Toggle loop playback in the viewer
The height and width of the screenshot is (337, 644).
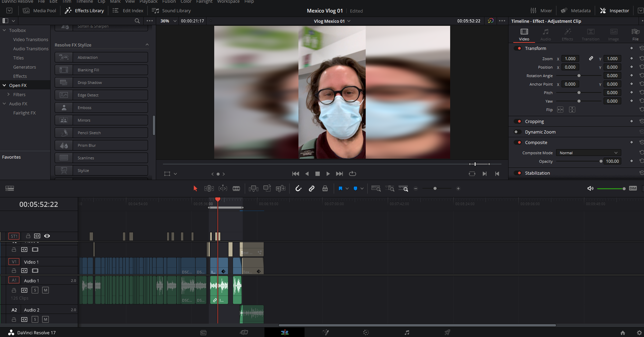[x=352, y=174]
